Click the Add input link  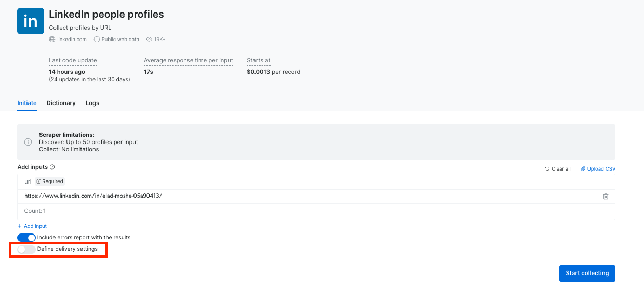coord(32,226)
